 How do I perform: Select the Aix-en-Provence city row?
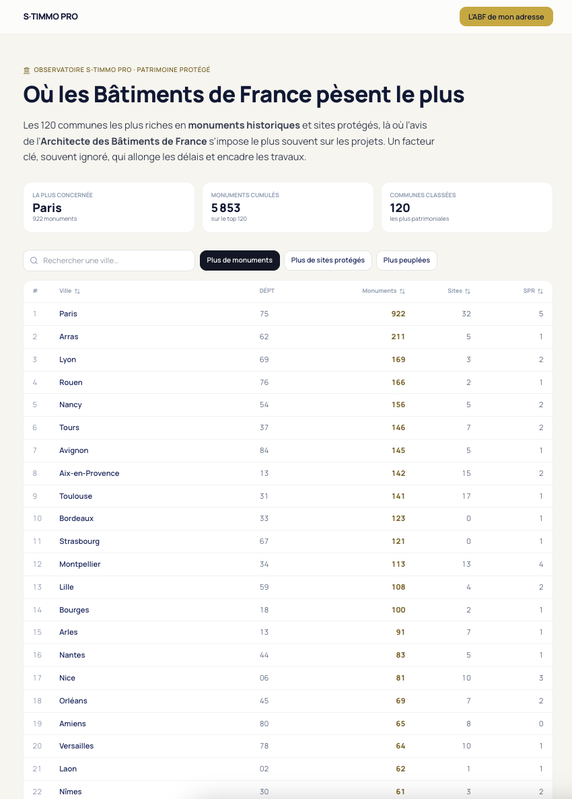[x=288, y=473]
